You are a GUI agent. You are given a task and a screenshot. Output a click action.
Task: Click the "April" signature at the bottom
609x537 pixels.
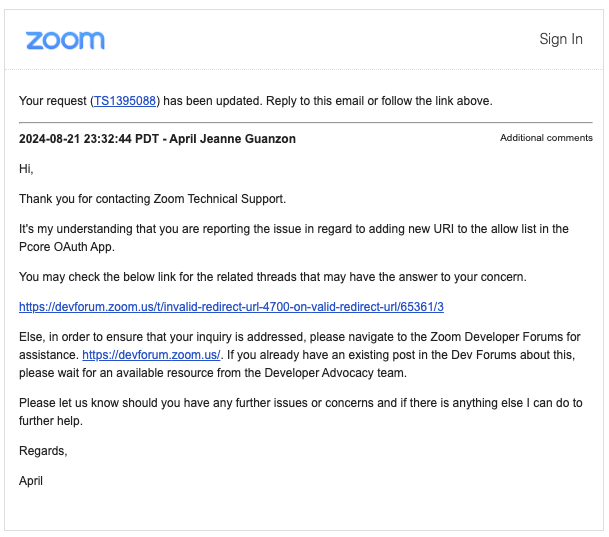[x=31, y=481]
